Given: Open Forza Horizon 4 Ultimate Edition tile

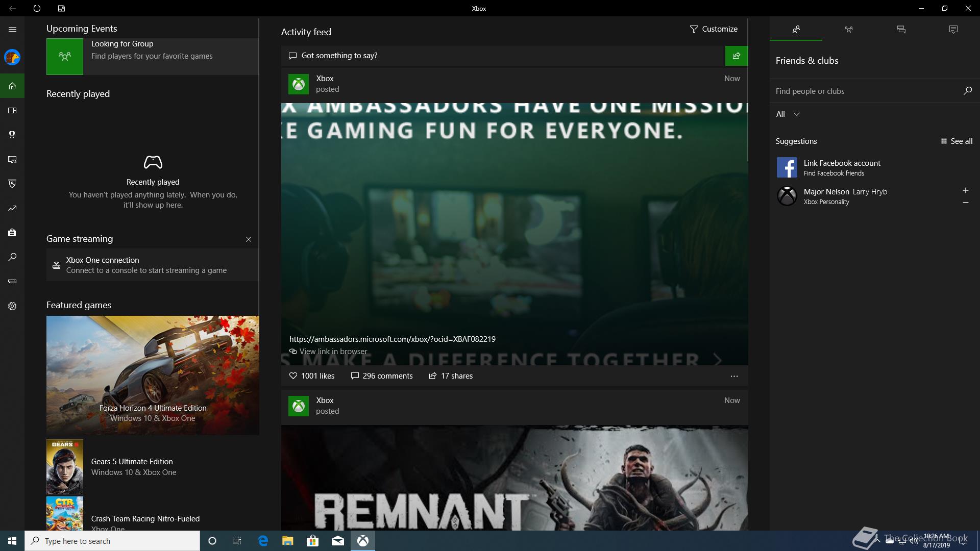Looking at the screenshot, I should 153,375.
